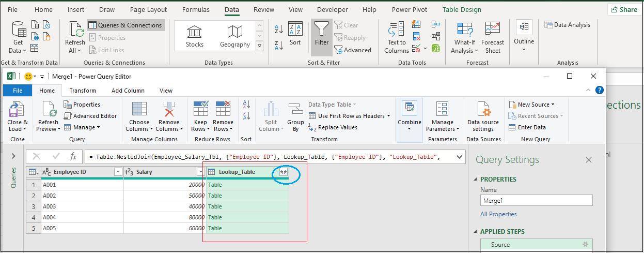Click the fx formula icon

[x=73, y=156]
